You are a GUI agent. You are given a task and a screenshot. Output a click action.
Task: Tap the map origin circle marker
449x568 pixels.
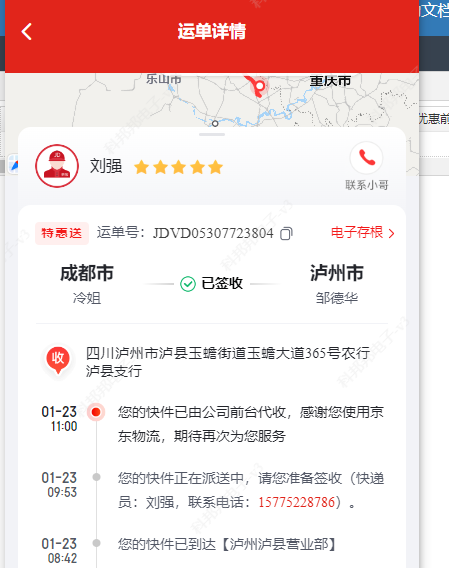215,124
